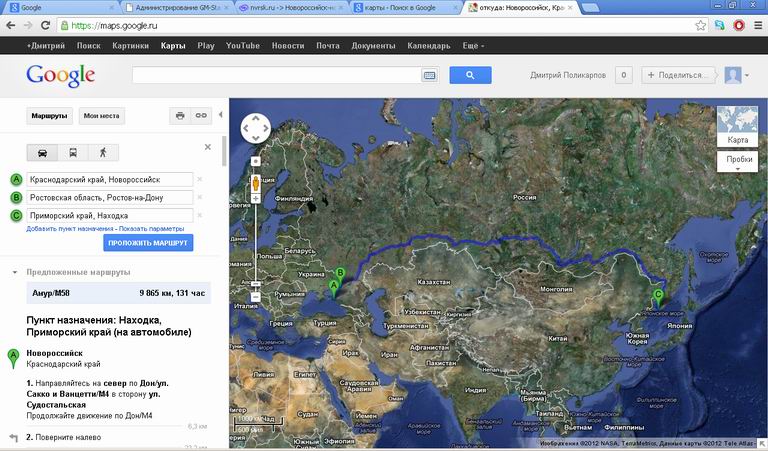Collapse the Предложенные маршруты section
The width and height of the screenshot is (768, 451).
coord(15,272)
